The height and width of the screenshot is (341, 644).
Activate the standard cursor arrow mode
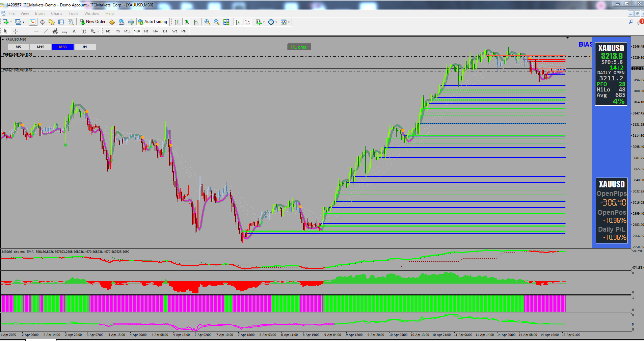(x=5, y=31)
